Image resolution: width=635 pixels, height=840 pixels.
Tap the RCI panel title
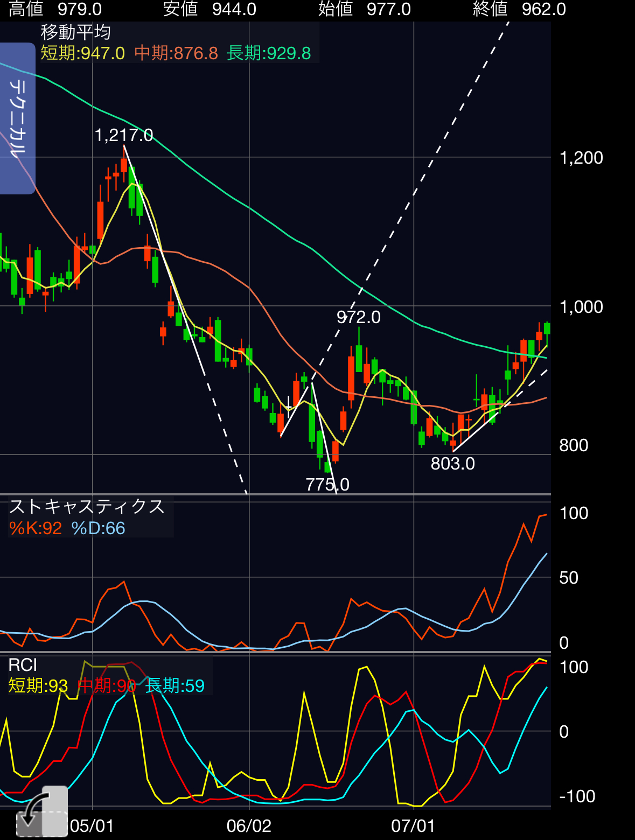23,666
